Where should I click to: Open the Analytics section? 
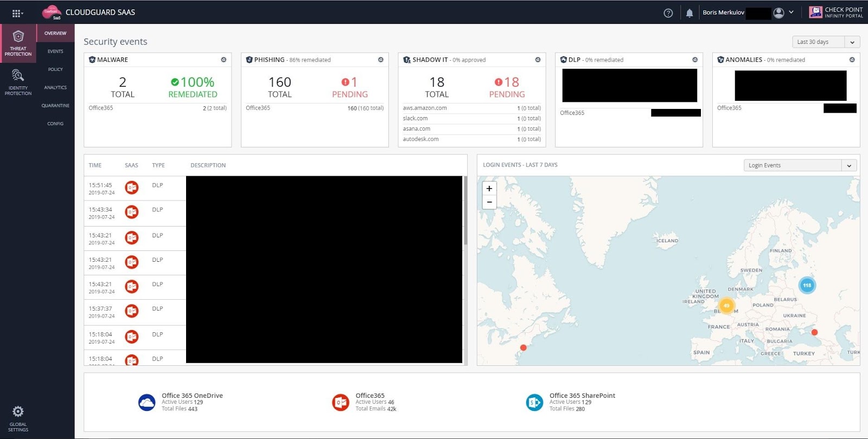[55, 87]
